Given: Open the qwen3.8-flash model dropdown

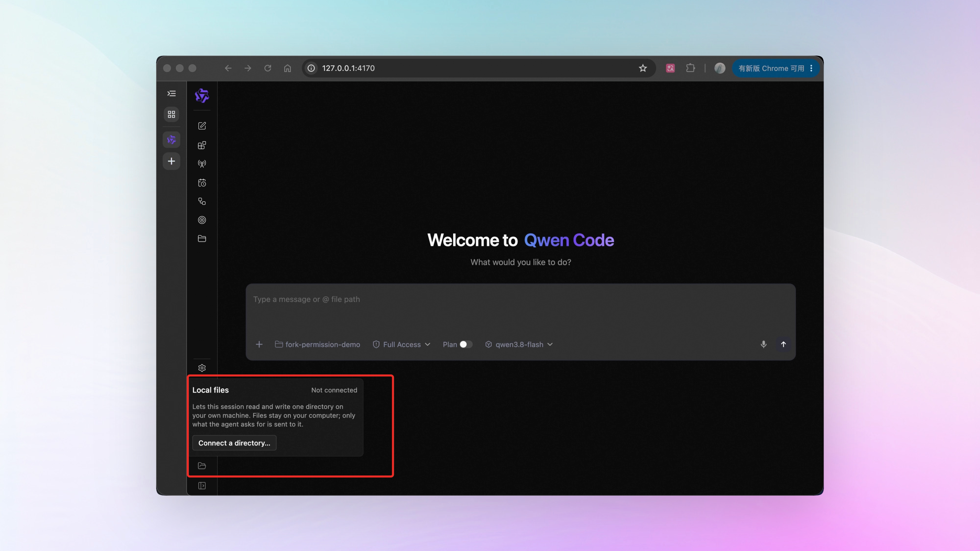Looking at the screenshot, I should point(519,345).
